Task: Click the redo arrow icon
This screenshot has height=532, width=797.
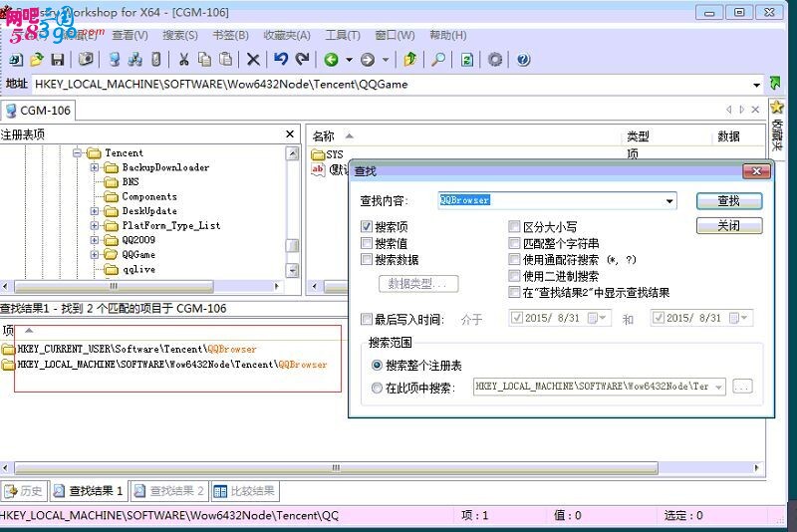Action: (303, 60)
